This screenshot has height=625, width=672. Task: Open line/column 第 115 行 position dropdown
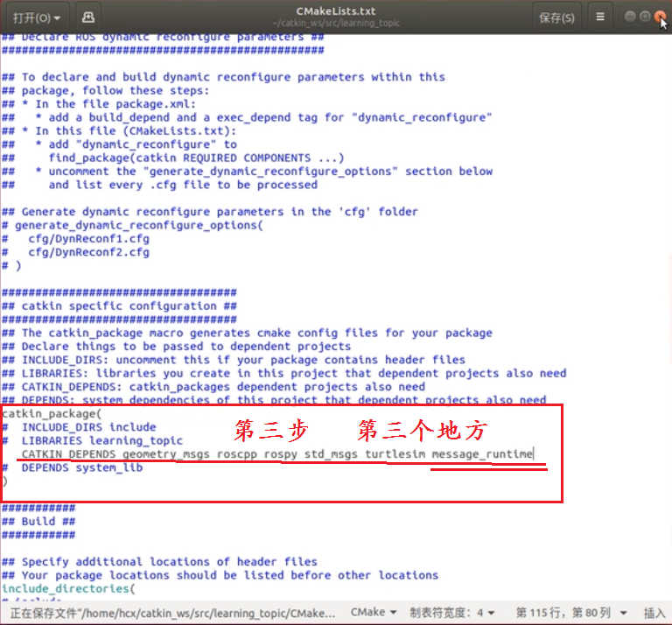(x=570, y=613)
